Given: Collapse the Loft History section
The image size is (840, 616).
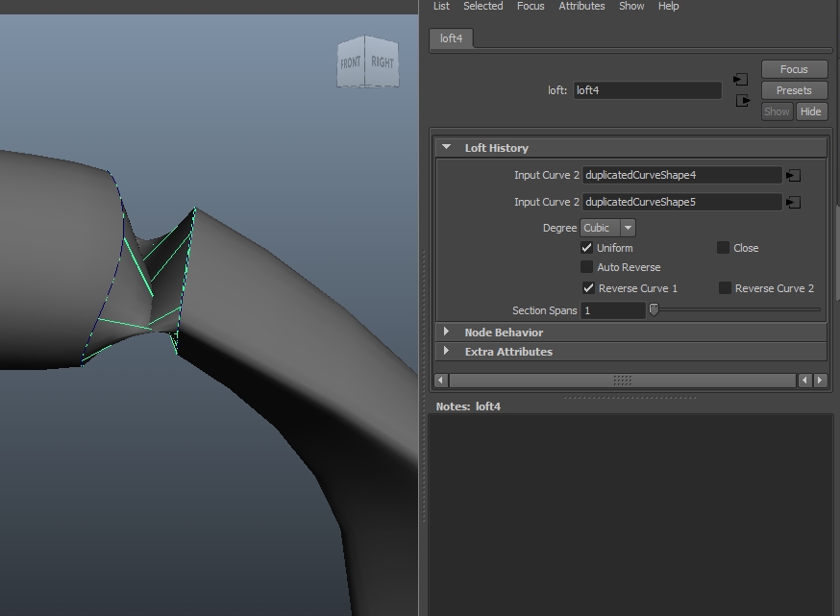Looking at the screenshot, I should pyautogui.click(x=446, y=147).
